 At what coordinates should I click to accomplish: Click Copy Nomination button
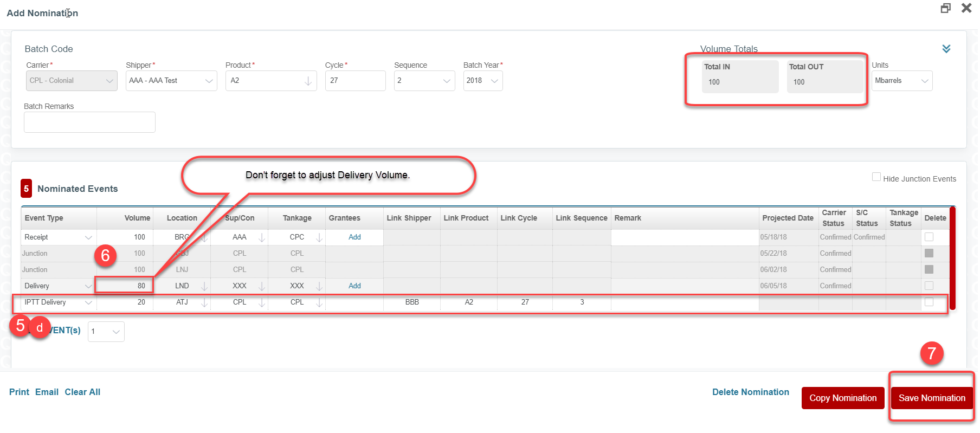tap(842, 398)
